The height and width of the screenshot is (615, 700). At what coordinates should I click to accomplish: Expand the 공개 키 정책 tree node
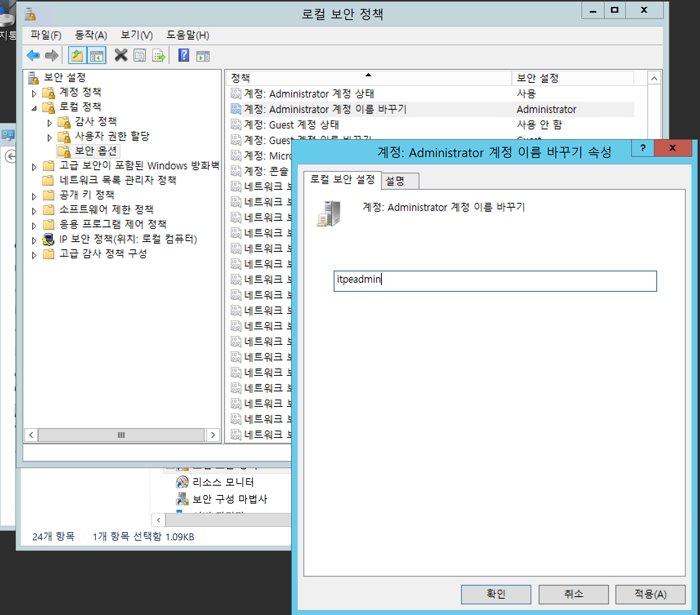pos(34,196)
